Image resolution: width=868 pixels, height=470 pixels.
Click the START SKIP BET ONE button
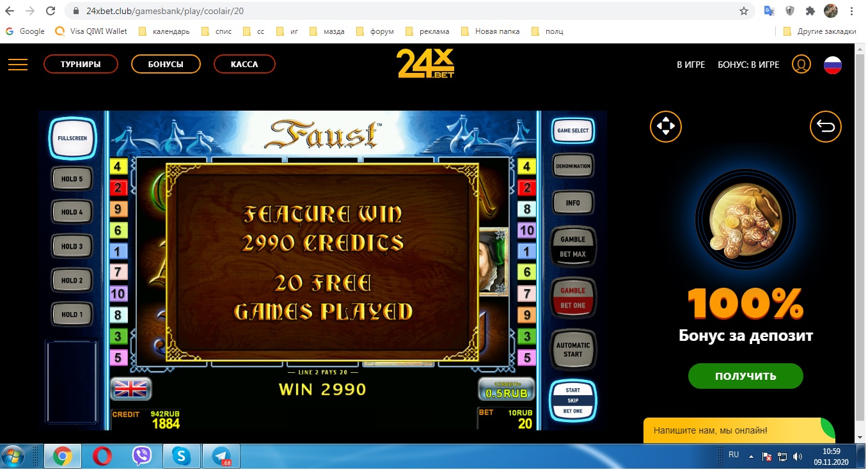point(573,400)
